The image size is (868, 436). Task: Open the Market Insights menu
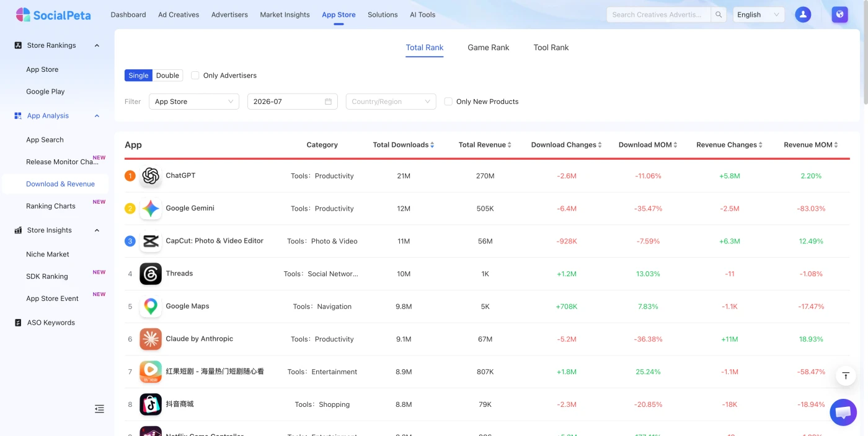click(285, 15)
